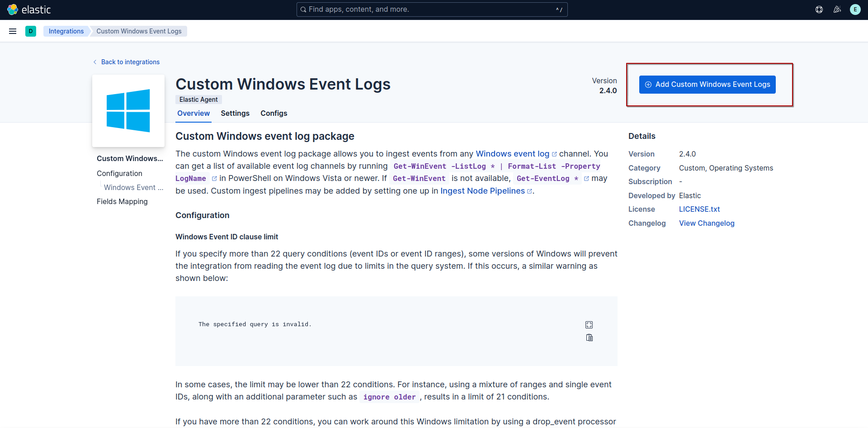Click the 'Developed by' Elastic value
Image resolution: width=868 pixels, height=428 pixels.
tap(690, 196)
